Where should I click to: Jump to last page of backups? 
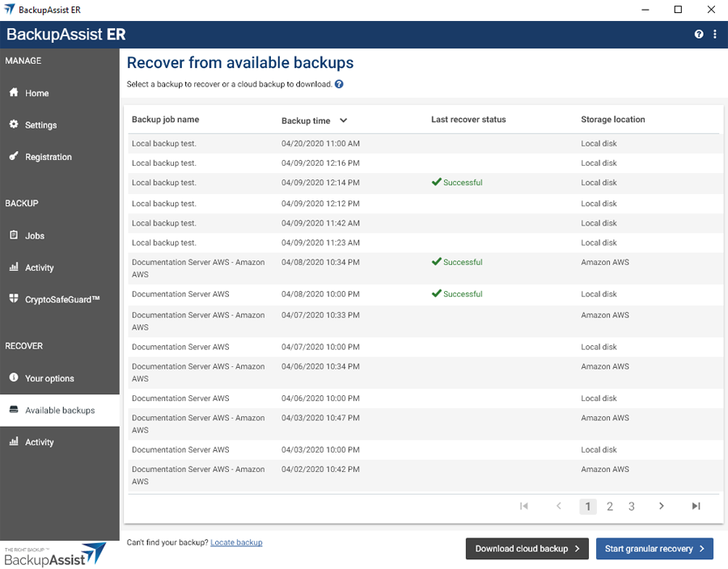point(696,506)
